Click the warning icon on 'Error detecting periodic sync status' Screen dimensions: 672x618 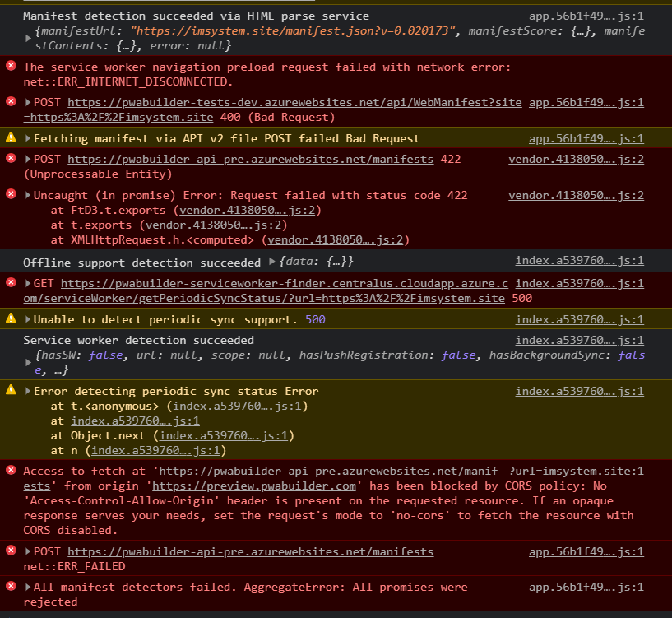(x=10, y=391)
